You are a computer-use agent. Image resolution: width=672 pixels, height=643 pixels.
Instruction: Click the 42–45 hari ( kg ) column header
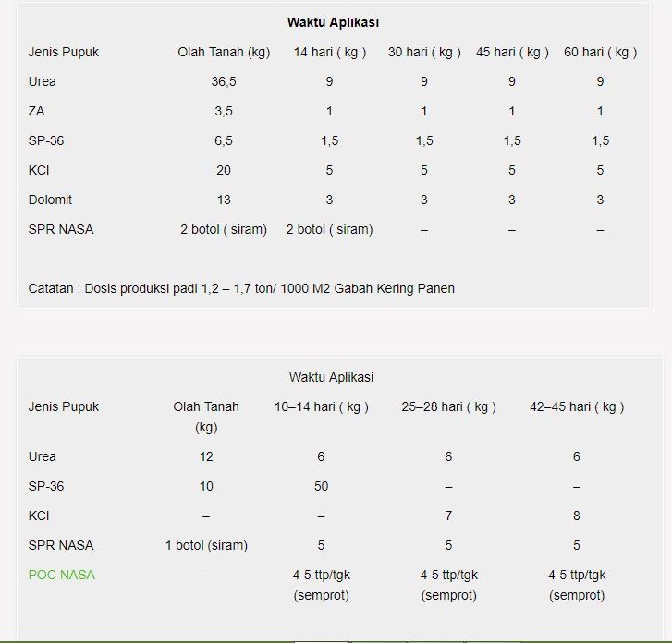coord(577,406)
